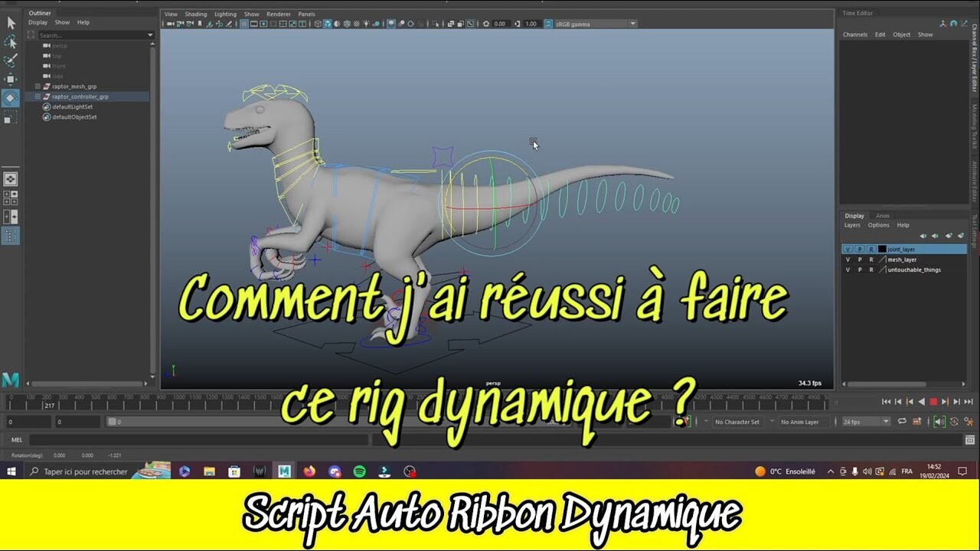Click the loop playback icon next to 24 fps
This screenshot has width=980, height=551.
pyautogui.click(x=902, y=421)
